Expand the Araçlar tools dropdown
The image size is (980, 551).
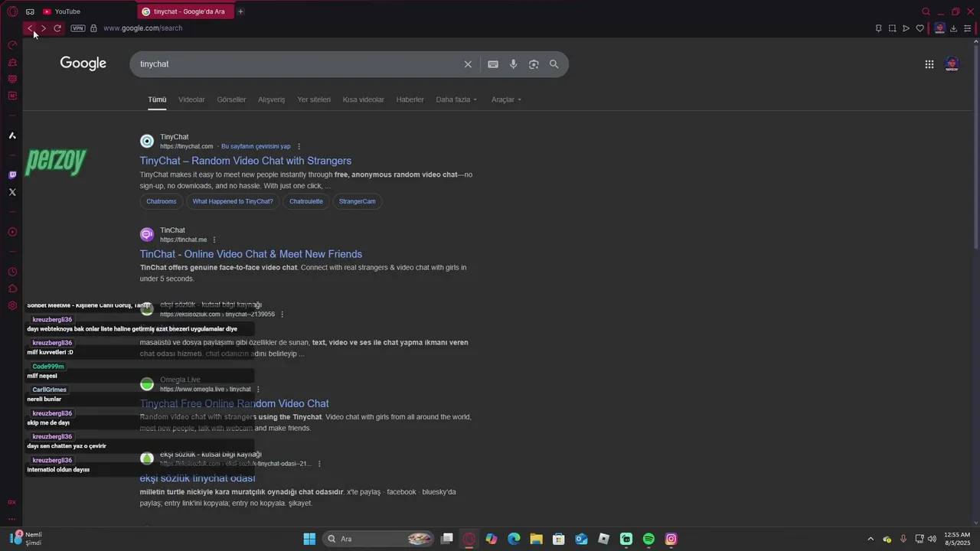(x=506, y=99)
